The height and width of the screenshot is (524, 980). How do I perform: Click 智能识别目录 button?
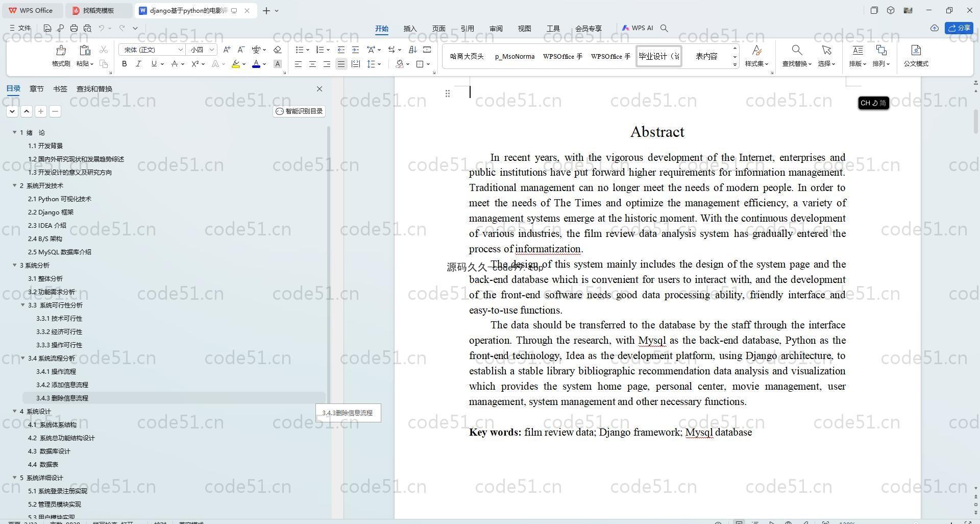299,111
